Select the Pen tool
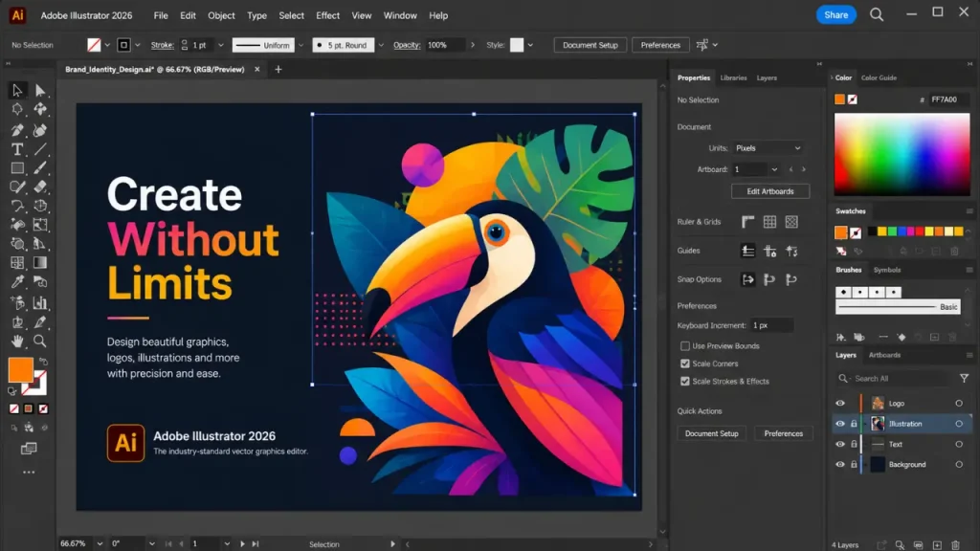The width and height of the screenshot is (980, 551). tap(17, 130)
